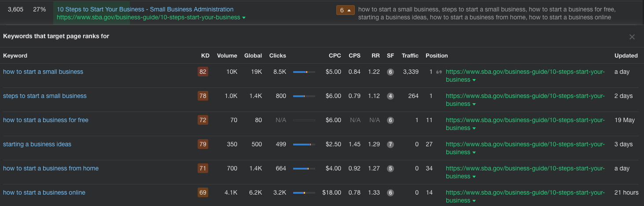The width and height of the screenshot is (644, 206).
Task: Open URL dropdown in "how to start a small business" row
Action: click(x=474, y=80)
